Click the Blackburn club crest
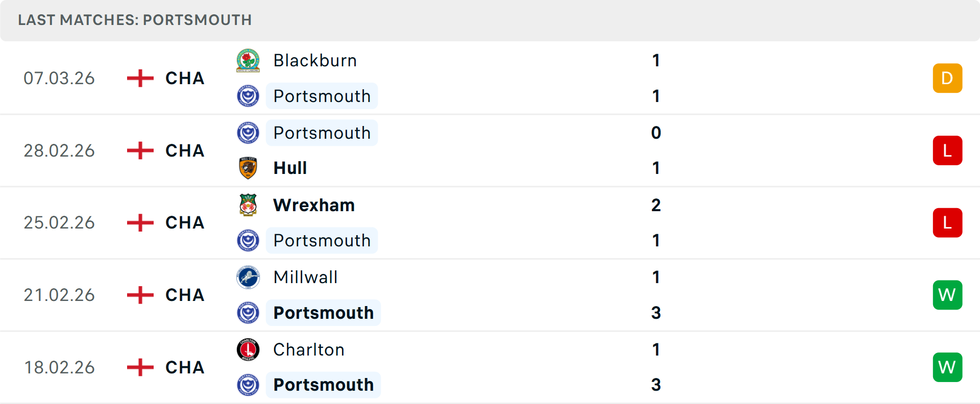The height and width of the screenshot is (404, 980). 248,60
